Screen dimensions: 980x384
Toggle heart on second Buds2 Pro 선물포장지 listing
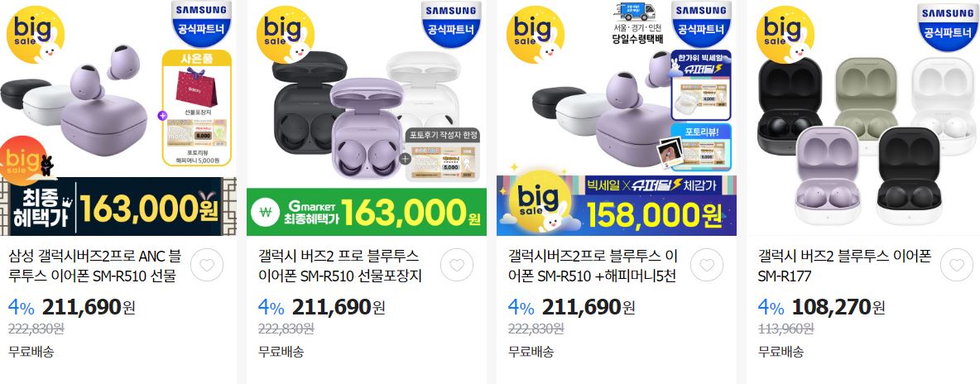click(457, 265)
